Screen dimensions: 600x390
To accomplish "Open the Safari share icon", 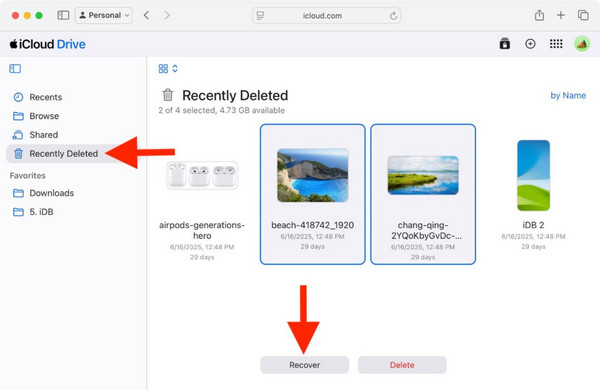I will (x=539, y=15).
